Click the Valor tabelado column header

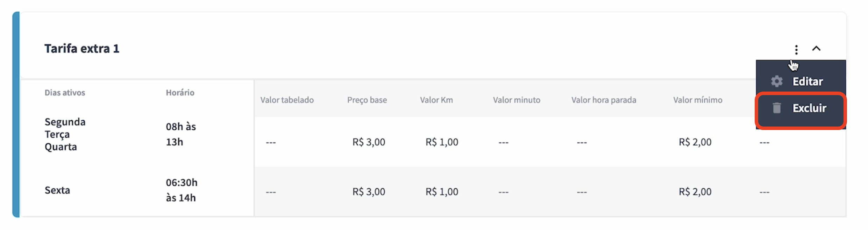pyautogui.click(x=287, y=100)
